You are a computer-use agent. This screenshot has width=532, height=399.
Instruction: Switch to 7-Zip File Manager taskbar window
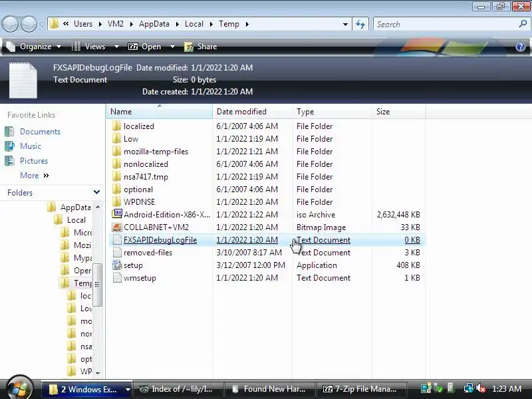click(x=361, y=389)
